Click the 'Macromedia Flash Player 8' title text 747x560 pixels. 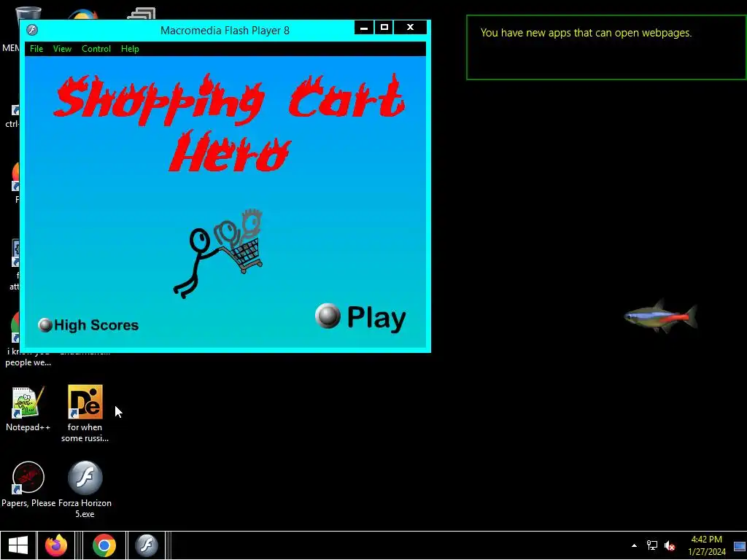[225, 31]
